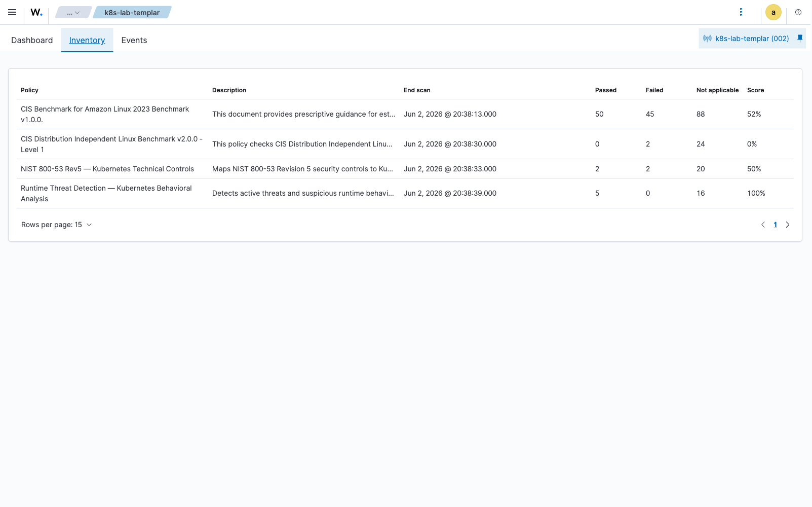
Task: Select page 1 link
Action: pos(775,225)
